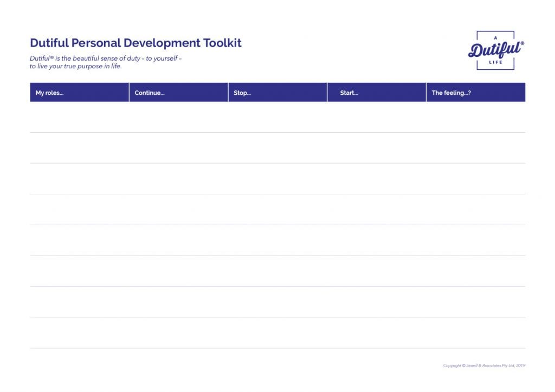Click the 'My roles...' column header
The image size is (555, 392).
80,93
